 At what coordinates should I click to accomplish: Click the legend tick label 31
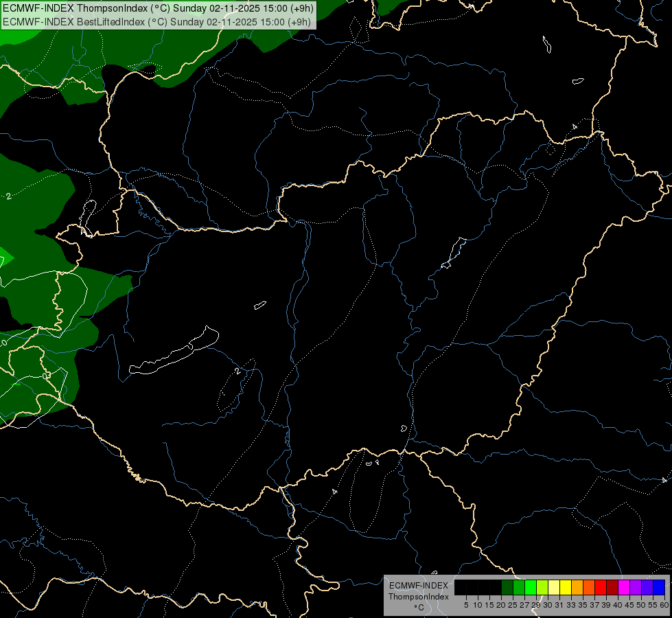pyautogui.click(x=559, y=605)
